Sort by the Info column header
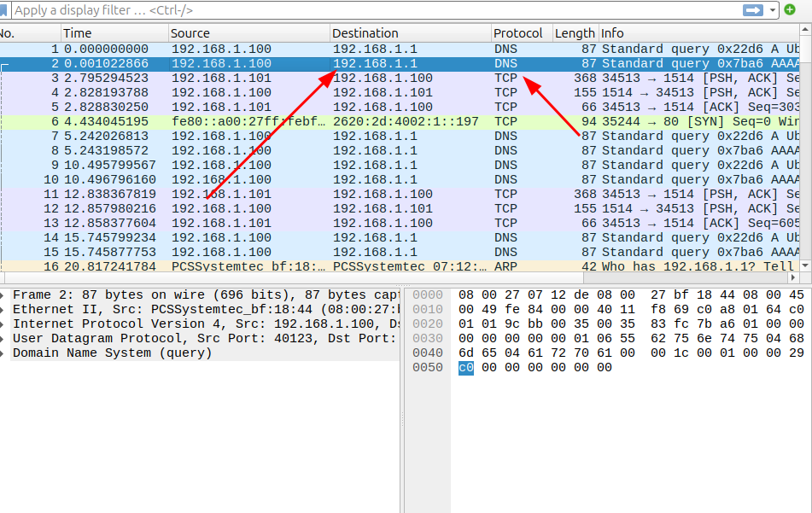Viewport: 812px width, 513px height. [699, 33]
